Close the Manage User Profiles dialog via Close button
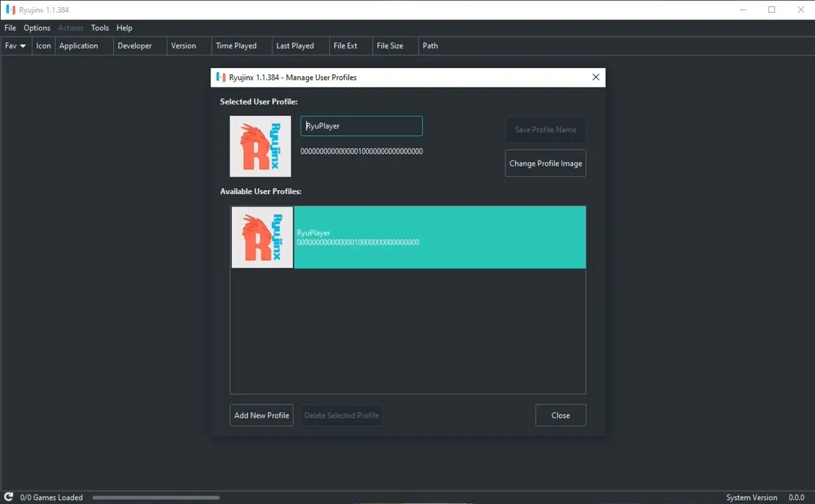 [x=560, y=415]
